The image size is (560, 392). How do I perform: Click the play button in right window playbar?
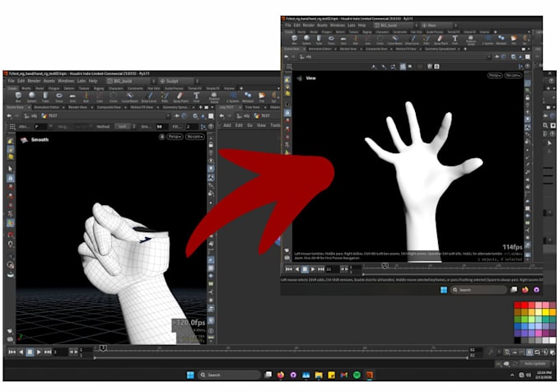[x=313, y=269]
